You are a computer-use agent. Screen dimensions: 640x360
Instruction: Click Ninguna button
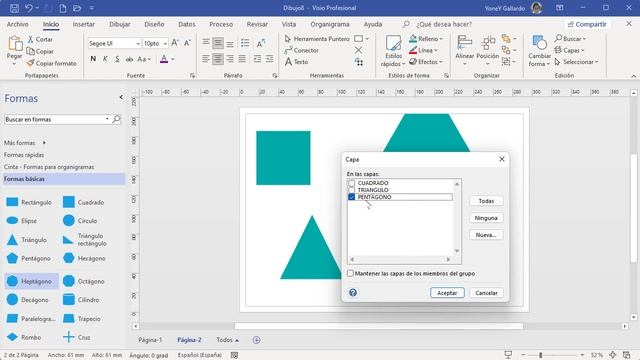point(486,218)
